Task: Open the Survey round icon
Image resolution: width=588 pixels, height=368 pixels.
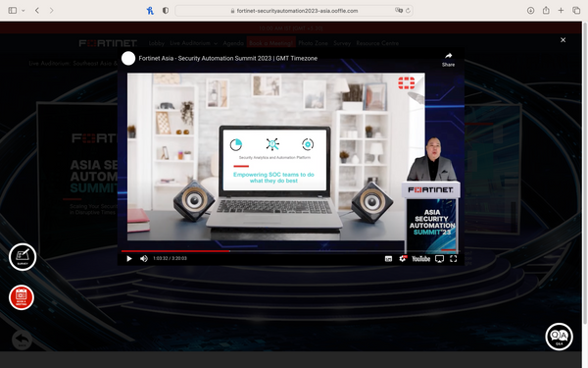Action: point(23,257)
